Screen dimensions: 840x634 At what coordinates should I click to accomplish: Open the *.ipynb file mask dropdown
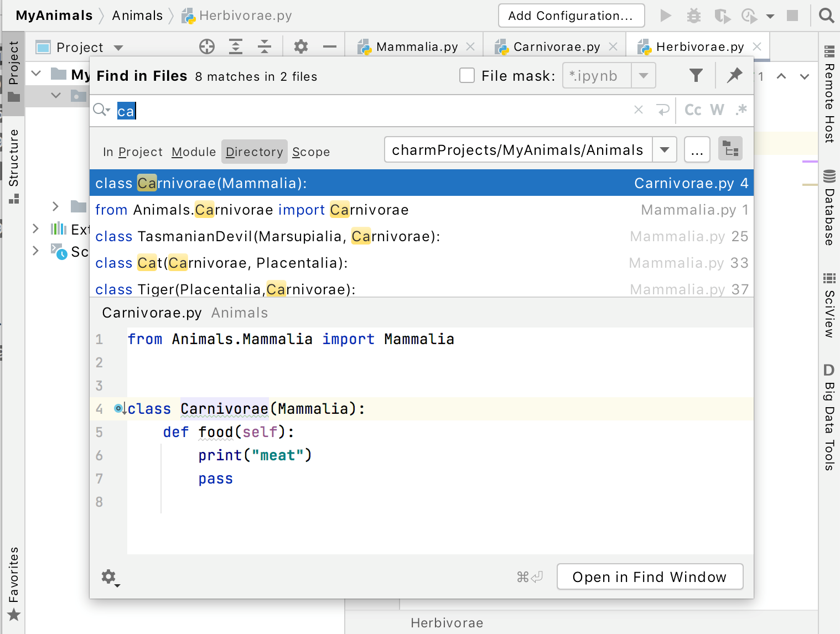pyautogui.click(x=643, y=75)
